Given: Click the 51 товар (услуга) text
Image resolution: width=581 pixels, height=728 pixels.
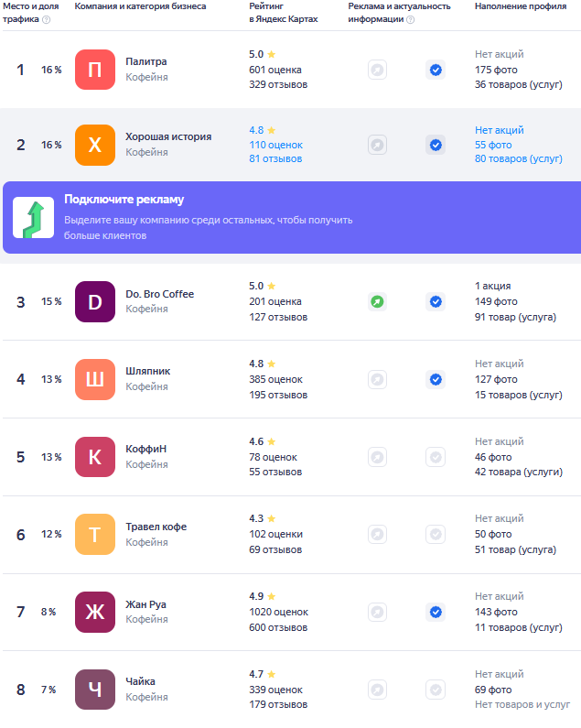Looking at the screenshot, I should 515,549.
